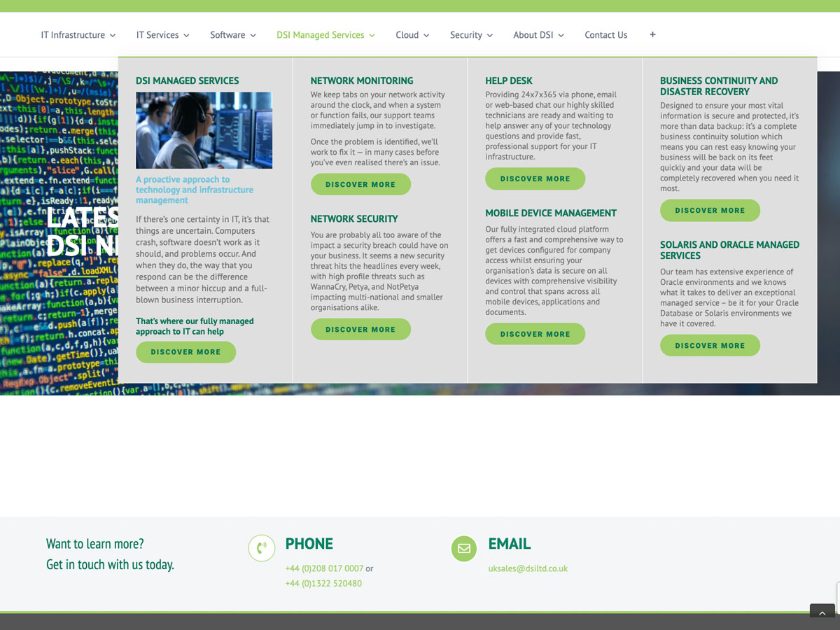Click Discover More under DSI Managed Services
The image size is (840, 630).
(x=185, y=352)
